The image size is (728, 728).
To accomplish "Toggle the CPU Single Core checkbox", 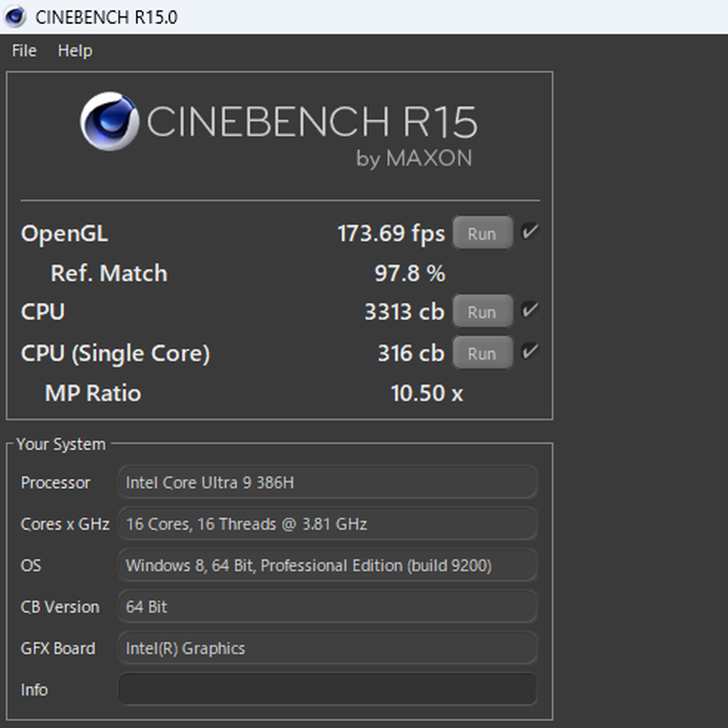I will point(530,351).
